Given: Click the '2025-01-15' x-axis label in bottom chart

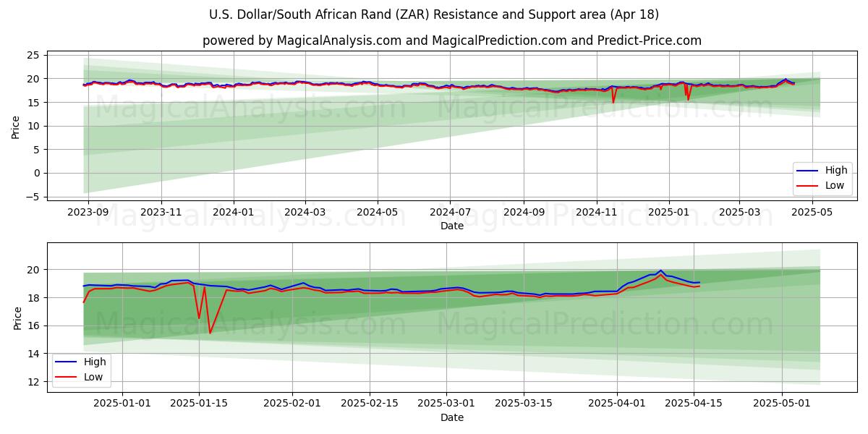Looking at the screenshot, I should [x=199, y=404].
